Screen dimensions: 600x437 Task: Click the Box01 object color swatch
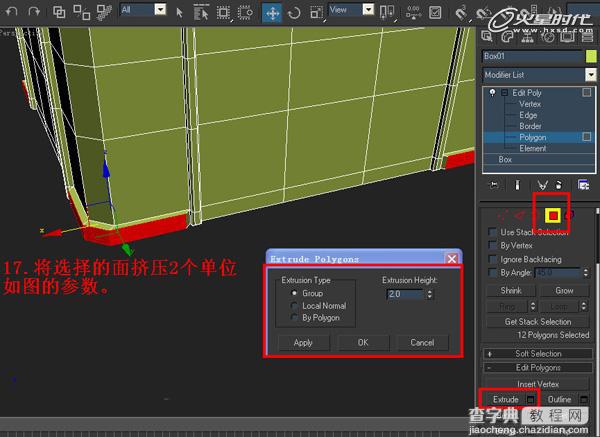tap(591, 56)
